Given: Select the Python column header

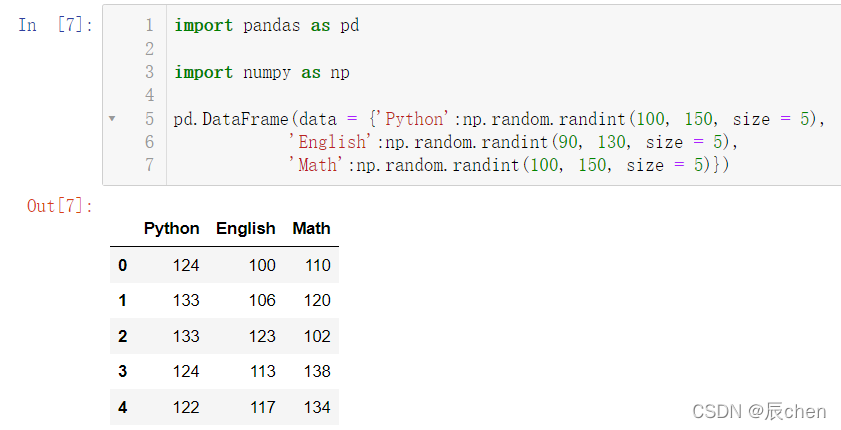Looking at the screenshot, I should tap(171, 228).
